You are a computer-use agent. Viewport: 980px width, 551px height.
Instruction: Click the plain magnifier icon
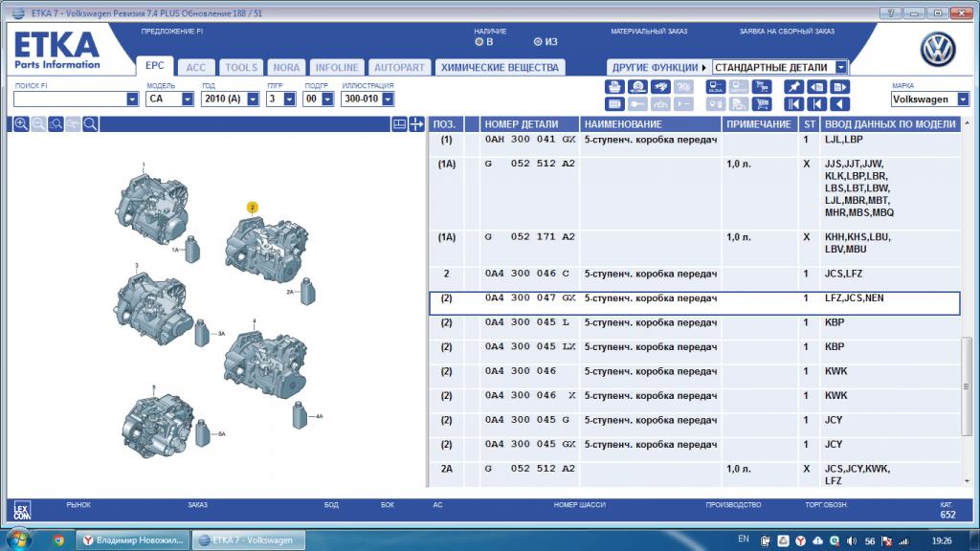coord(90,123)
